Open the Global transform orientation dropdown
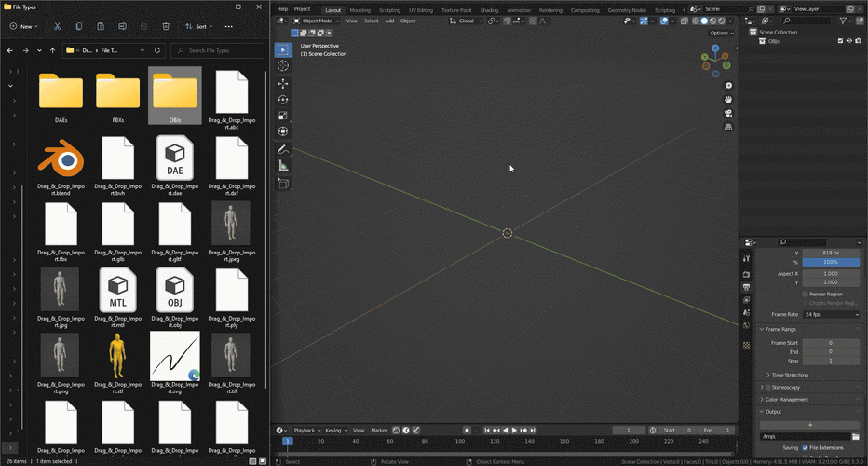 click(x=466, y=21)
